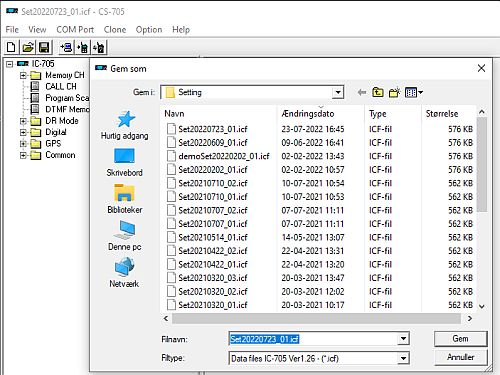This screenshot has width=500, height=375.
Task: Select Skrivebord in places bar
Action: [125, 162]
